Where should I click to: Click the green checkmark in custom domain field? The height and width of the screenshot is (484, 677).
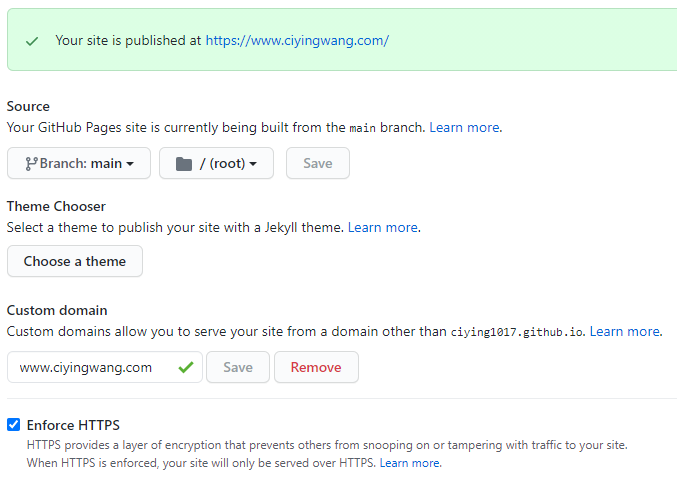pos(186,367)
